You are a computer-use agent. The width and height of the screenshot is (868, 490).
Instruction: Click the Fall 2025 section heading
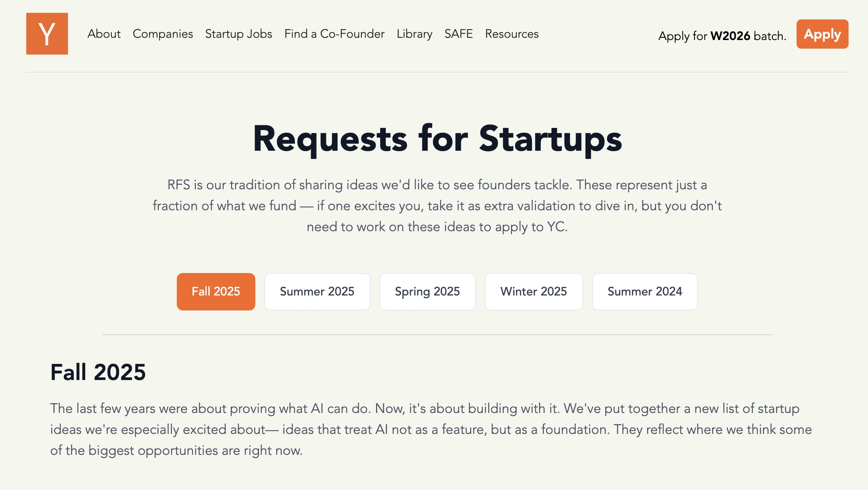pos(98,372)
